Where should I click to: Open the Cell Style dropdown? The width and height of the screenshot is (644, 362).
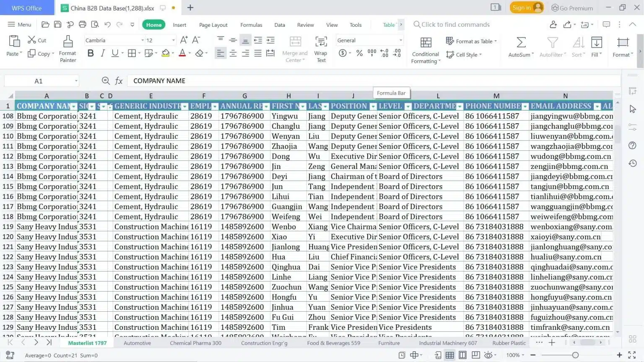[464, 54]
